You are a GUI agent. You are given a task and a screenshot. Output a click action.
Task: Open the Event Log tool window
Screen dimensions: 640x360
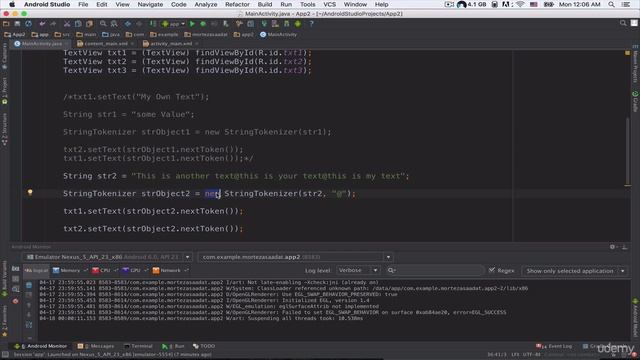[554, 346]
